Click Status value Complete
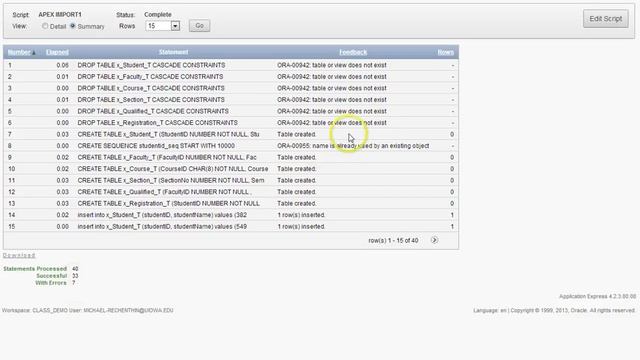This screenshot has height=360, width=640. point(158,15)
